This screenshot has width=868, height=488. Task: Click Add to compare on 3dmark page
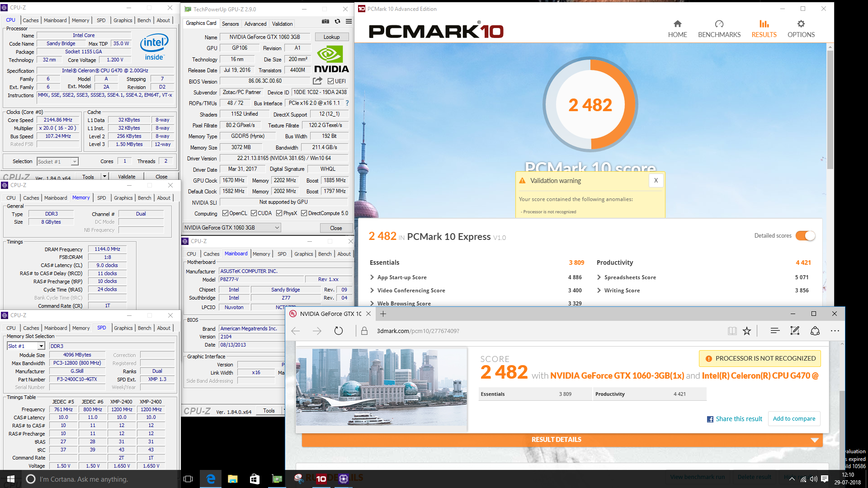click(794, 418)
